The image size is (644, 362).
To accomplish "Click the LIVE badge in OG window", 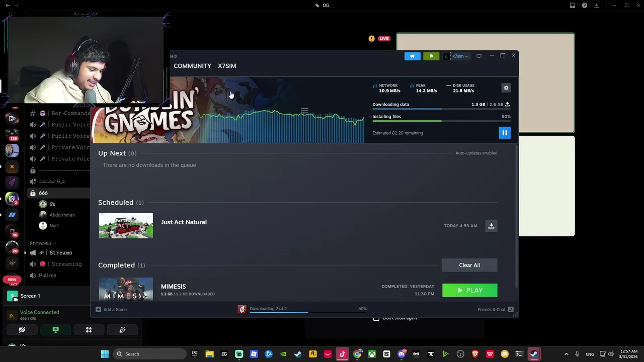I will pyautogui.click(x=384, y=39).
